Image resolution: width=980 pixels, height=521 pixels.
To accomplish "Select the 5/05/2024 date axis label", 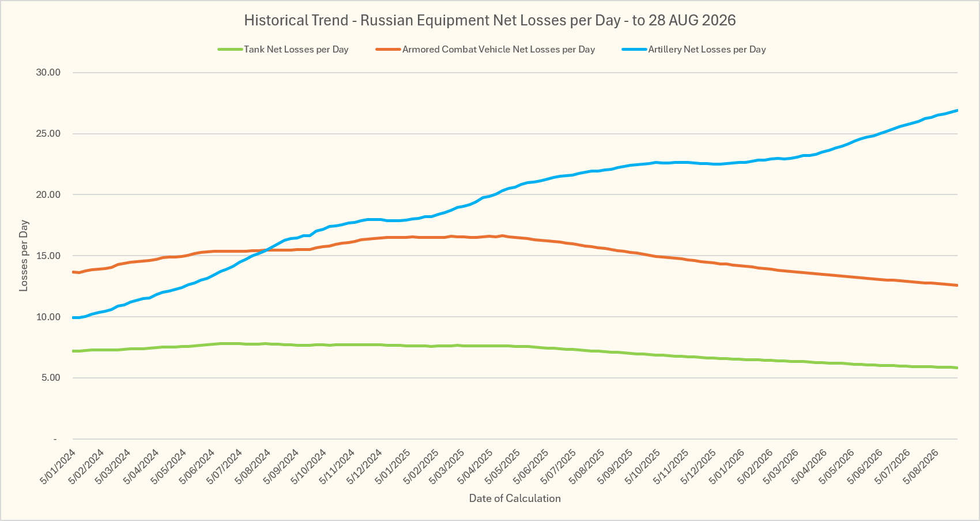I will click(x=167, y=466).
